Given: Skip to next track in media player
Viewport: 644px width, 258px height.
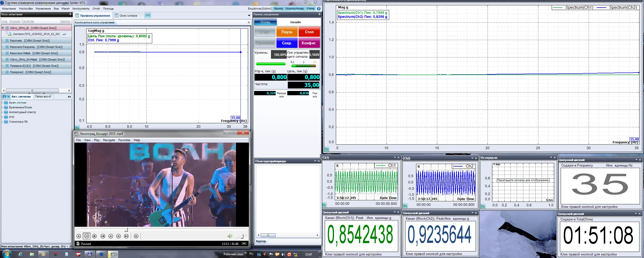Looking at the screenshot, I should (126, 236).
